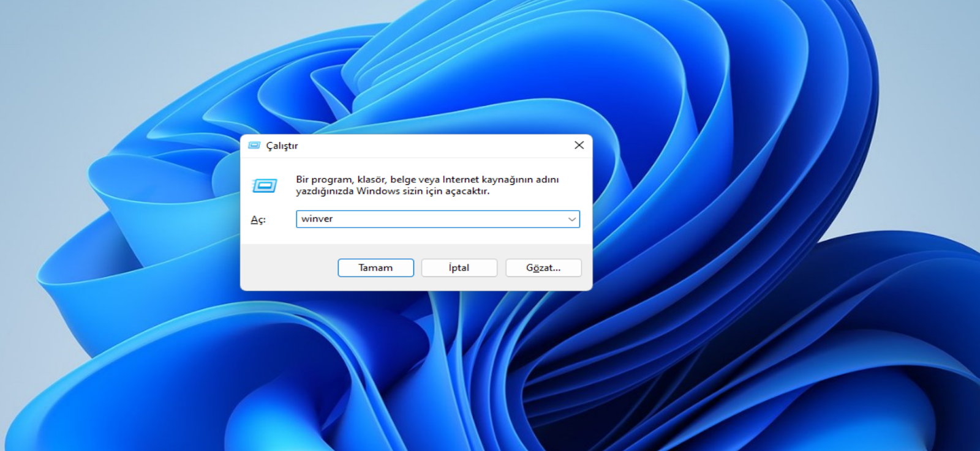Close the Çalıştır dialog window

(x=579, y=145)
